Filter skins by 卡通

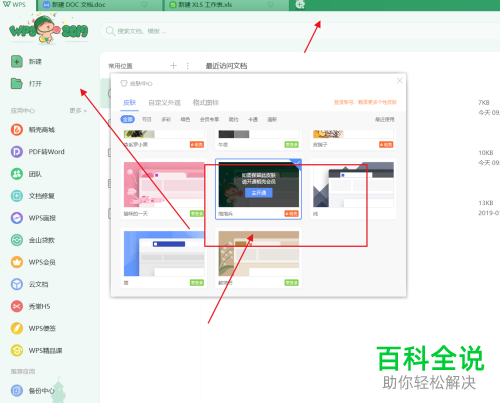[253, 119]
